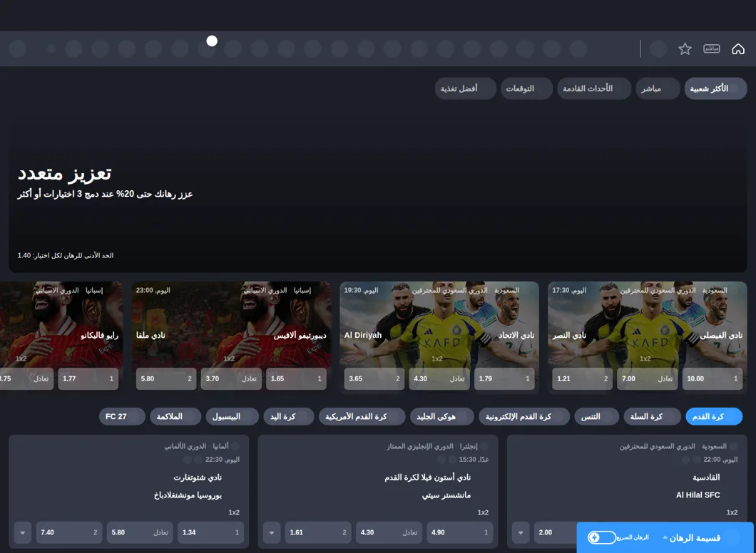Select the e-football 'كرة القدم الإلكترونية' chip
This screenshot has height=553, width=756.
524,417
